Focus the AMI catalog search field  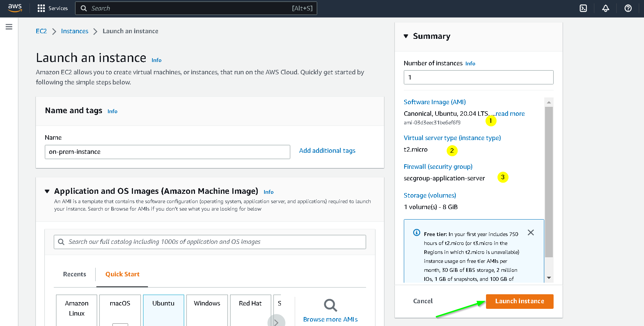(x=210, y=242)
